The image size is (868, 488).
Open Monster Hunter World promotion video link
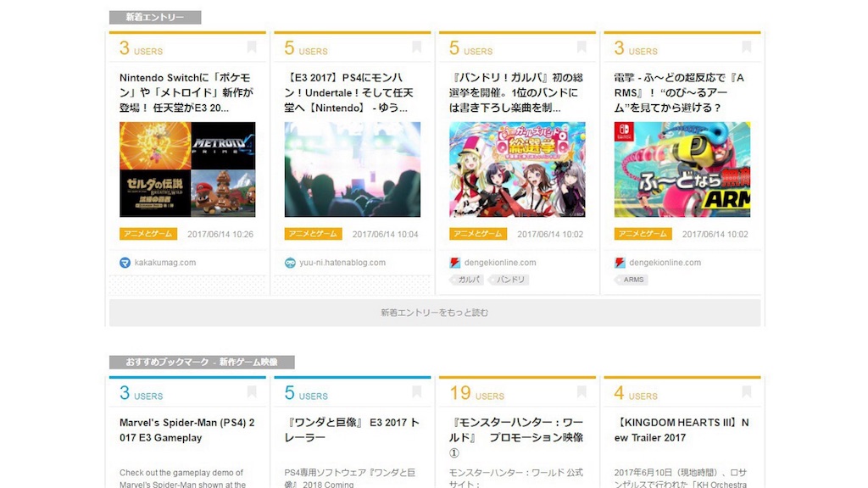coord(516,437)
